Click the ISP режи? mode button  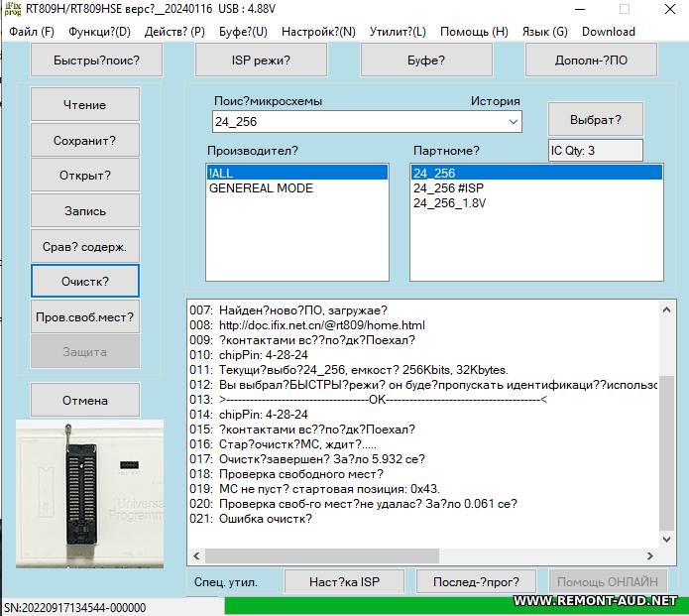point(261,61)
